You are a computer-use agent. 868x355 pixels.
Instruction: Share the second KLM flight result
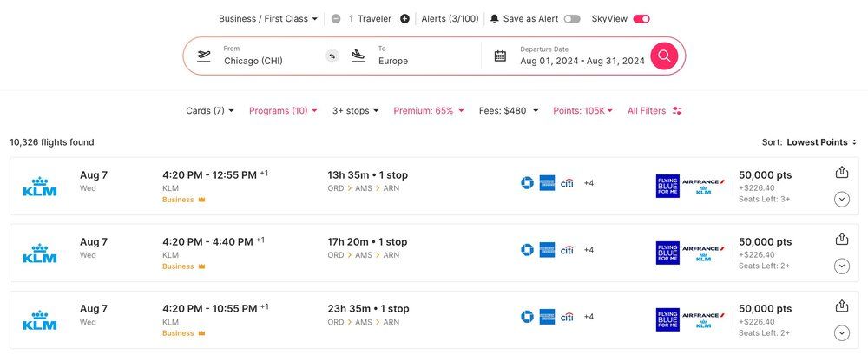coord(841,239)
